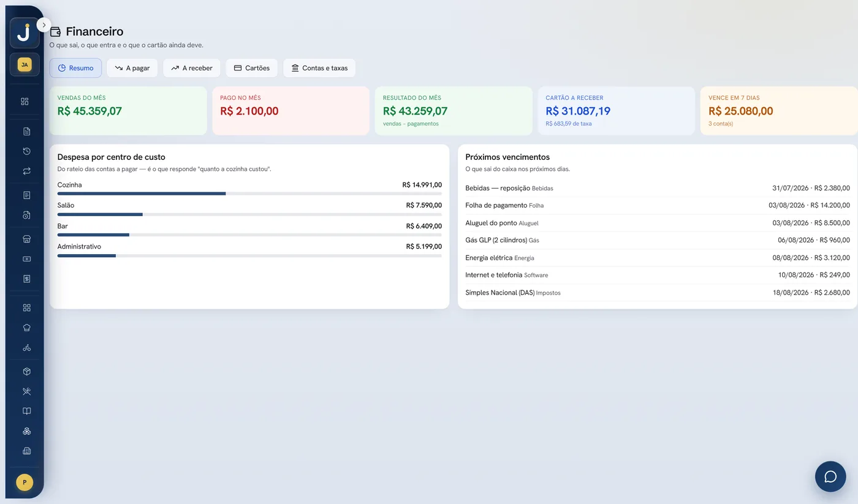Click the dollar receipt icon in sidebar
Viewport: 858px width, 504px height.
(x=26, y=279)
